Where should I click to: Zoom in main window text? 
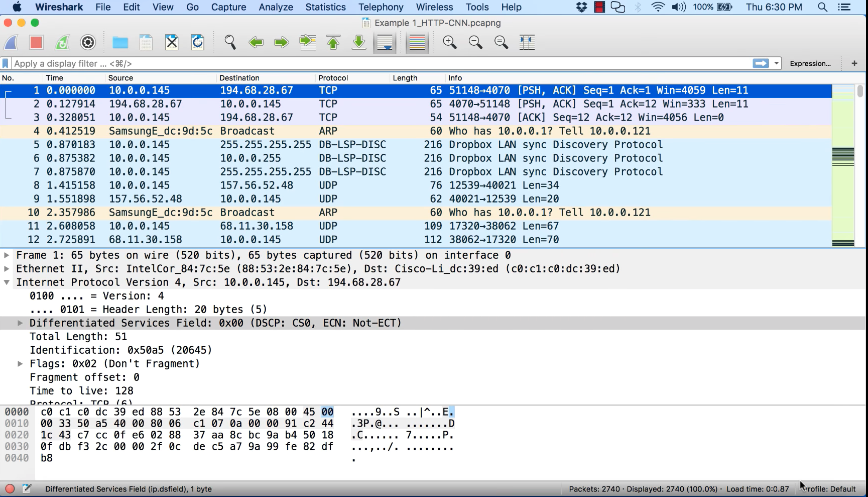point(450,43)
